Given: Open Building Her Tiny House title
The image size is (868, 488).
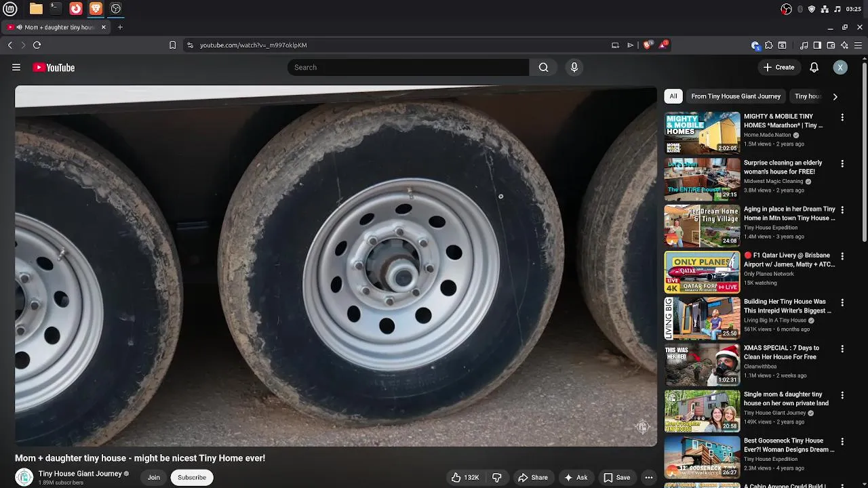Looking at the screenshot, I should pos(787,306).
